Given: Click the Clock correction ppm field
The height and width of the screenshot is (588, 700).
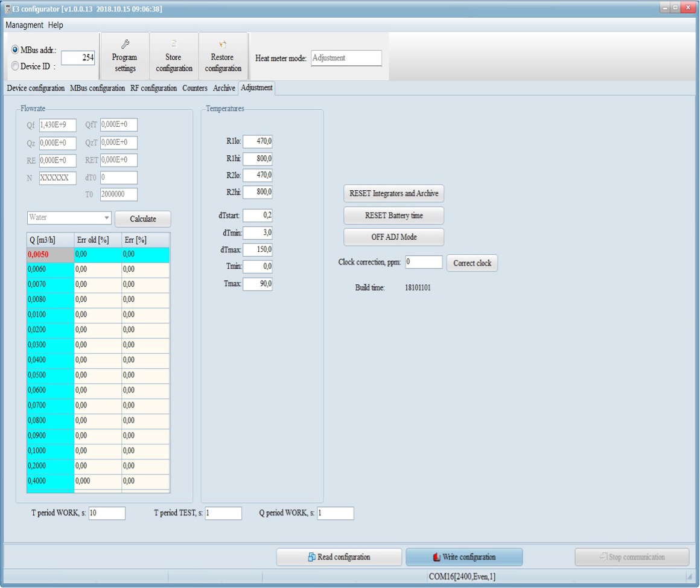Looking at the screenshot, I should [x=423, y=263].
